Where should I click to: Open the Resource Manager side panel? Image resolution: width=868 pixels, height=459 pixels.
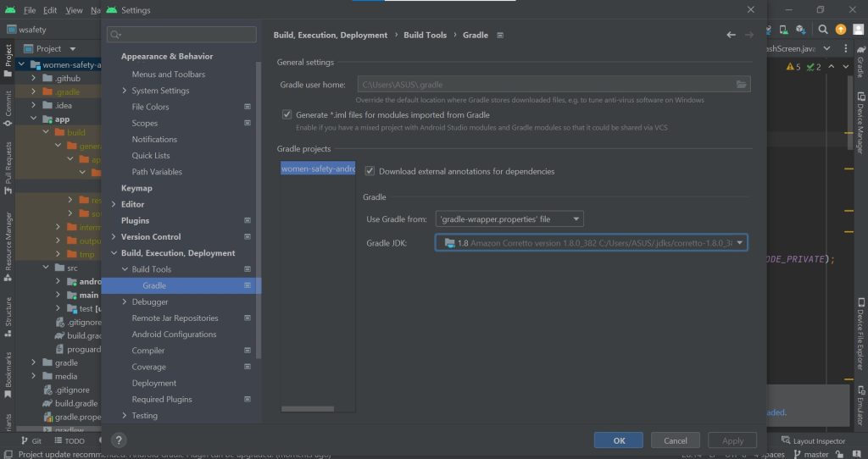(x=8, y=246)
